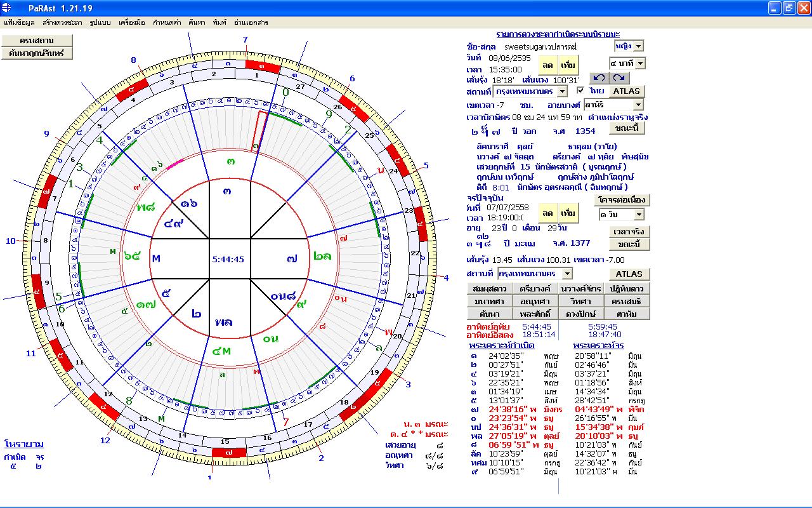Image resolution: width=812 pixels, height=508 pixels.
Task: Expand transit สถานที่ กรุงเทพมหานคร dropdown
Action: coord(567,273)
